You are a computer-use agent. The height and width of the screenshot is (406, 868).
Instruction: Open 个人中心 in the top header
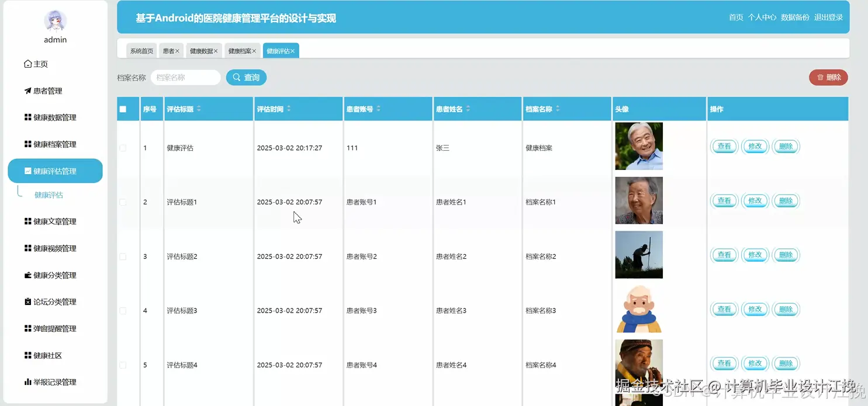click(x=762, y=18)
